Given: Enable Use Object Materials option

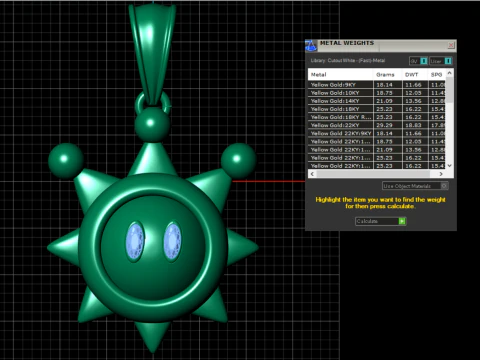Looking at the screenshot, I should click(x=415, y=186).
